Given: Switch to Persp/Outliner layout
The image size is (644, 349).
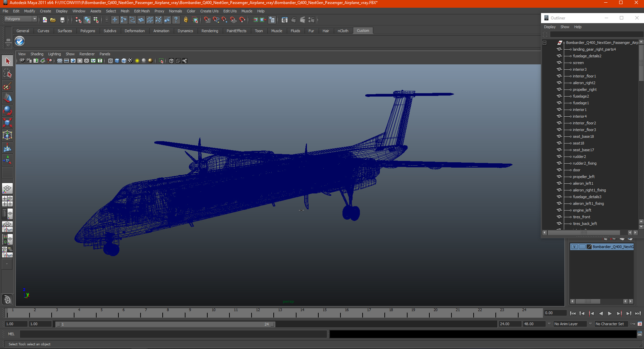Looking at the screenshot, I should click(7, 214).
